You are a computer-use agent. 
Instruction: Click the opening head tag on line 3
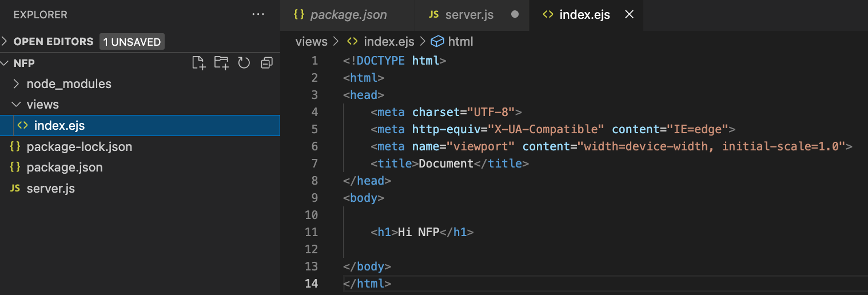tap(364, 95)
